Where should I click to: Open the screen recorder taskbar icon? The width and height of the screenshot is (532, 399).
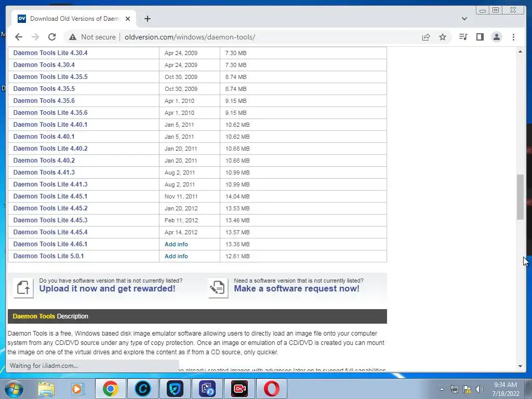tap(239, 389)
